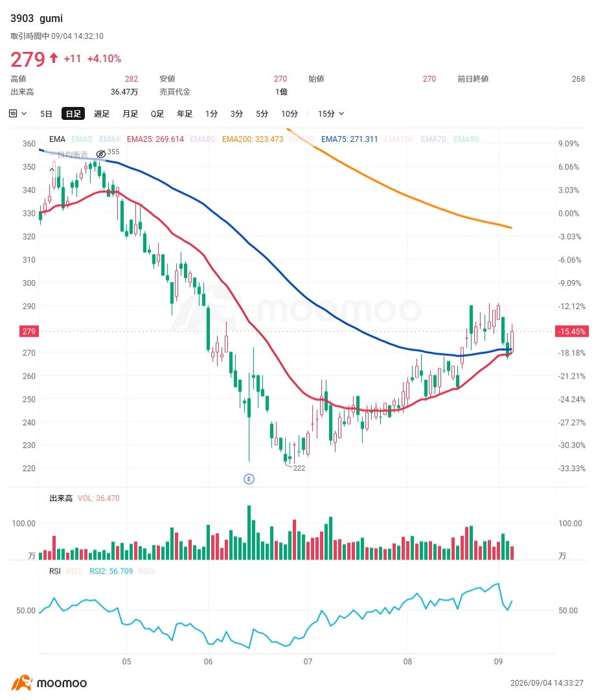The image size is (594, 700).
Task: Click the 出来高 36.47万 value
Action: [x=124, y=92]
